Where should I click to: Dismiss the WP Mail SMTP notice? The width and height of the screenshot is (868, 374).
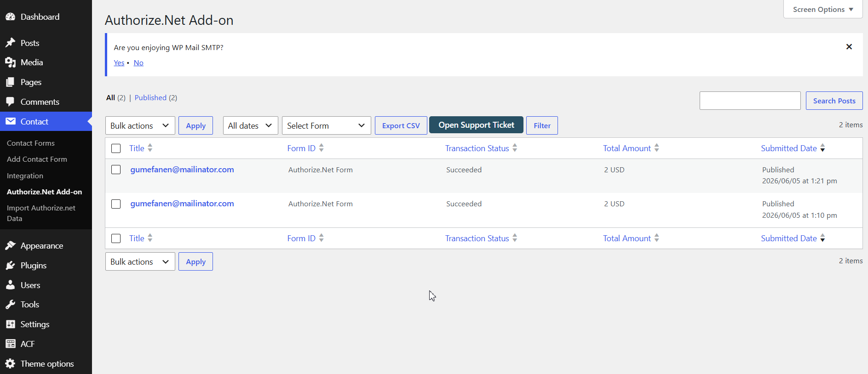pyautogui.click(x=849, y=47)
